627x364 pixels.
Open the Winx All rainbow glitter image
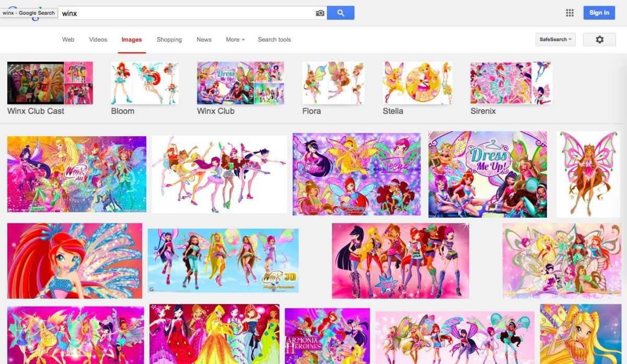[x=77, y=174]
